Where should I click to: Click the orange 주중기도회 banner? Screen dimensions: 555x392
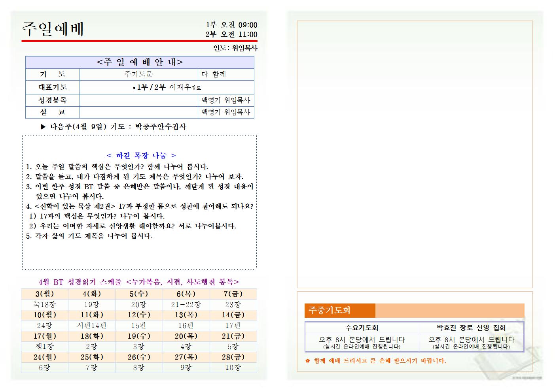coord(339,311)
